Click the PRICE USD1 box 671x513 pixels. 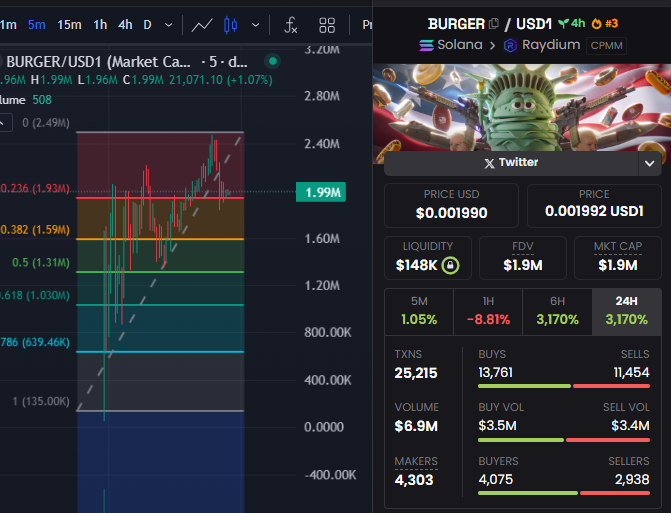(x=594, y=205)
